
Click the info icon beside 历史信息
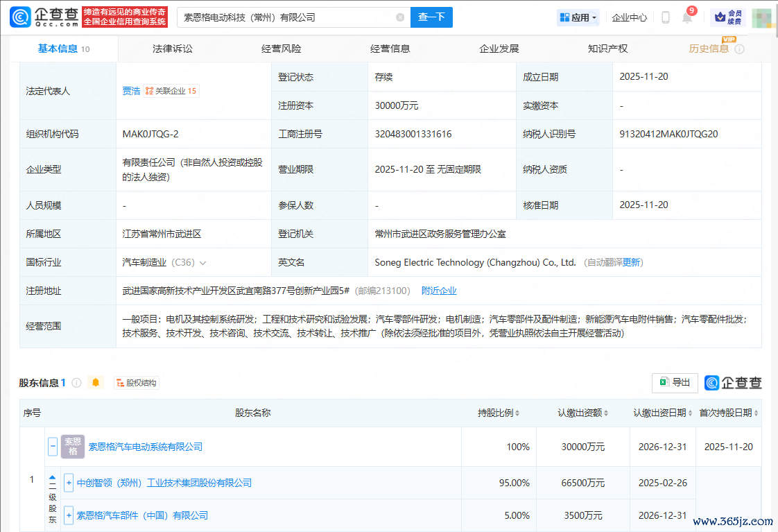(740, 49)
